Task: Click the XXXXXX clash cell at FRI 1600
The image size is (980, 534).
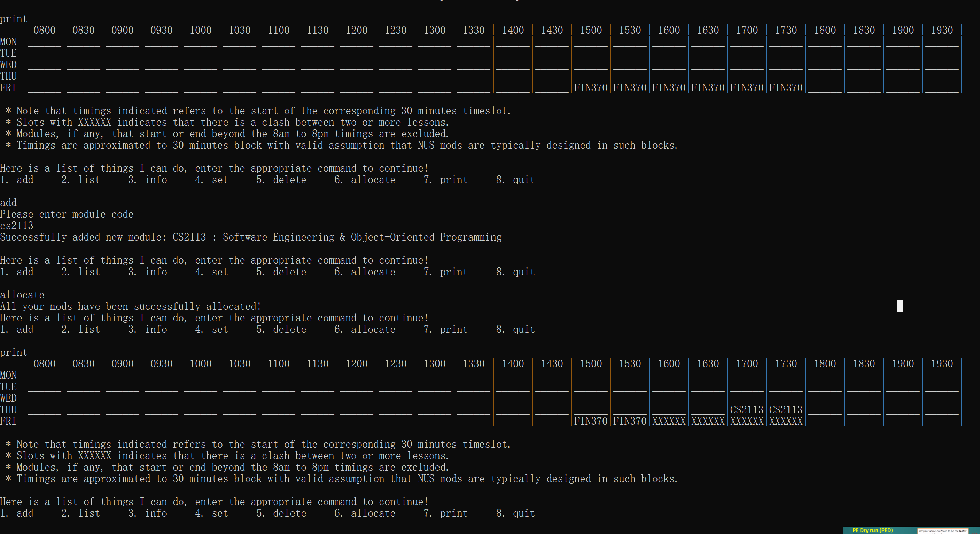Action: pos(669,421)
